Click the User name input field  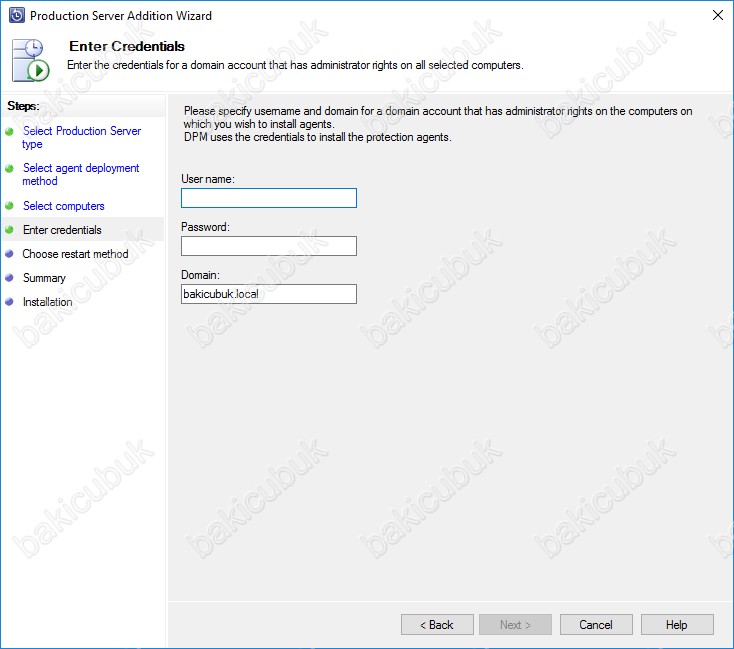coord(269,198)
